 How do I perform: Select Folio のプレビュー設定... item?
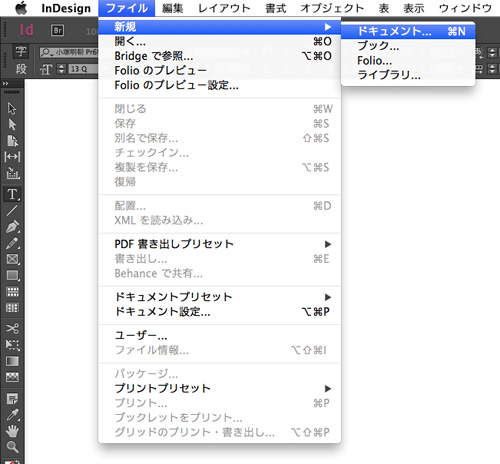pyautogui.click(x=219, y=85)
